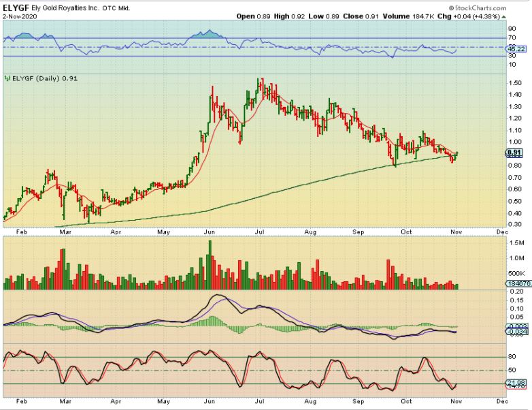Click the 184675 volume value tag
Image resolution: width=532 pixels, height=410 pixels.
click(517, 283)
